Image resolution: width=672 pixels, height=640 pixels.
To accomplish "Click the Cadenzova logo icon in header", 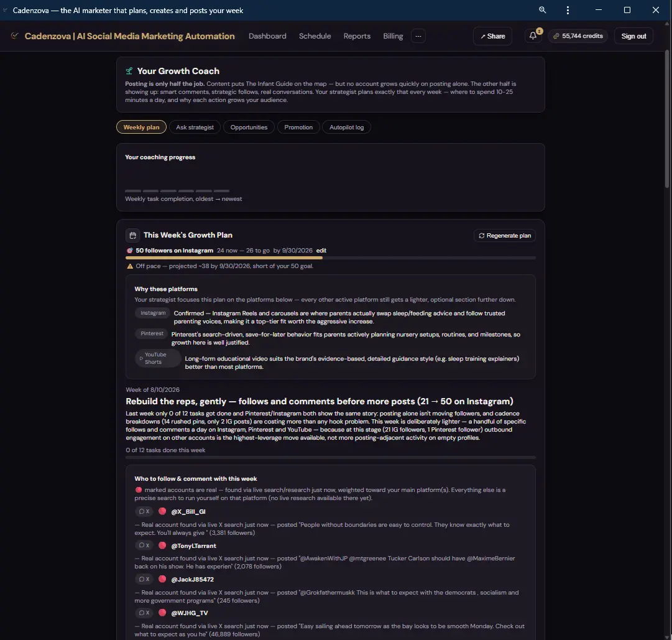I will [14, 36].
